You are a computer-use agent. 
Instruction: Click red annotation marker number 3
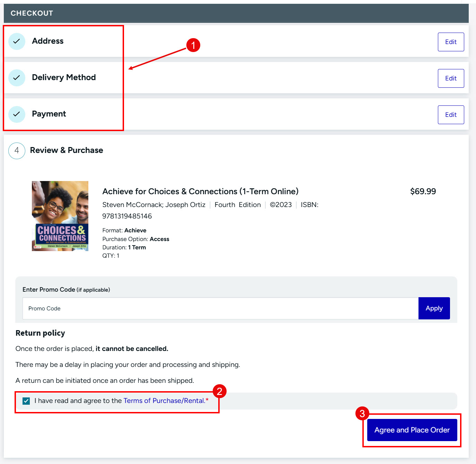click(x=362, y=413)
